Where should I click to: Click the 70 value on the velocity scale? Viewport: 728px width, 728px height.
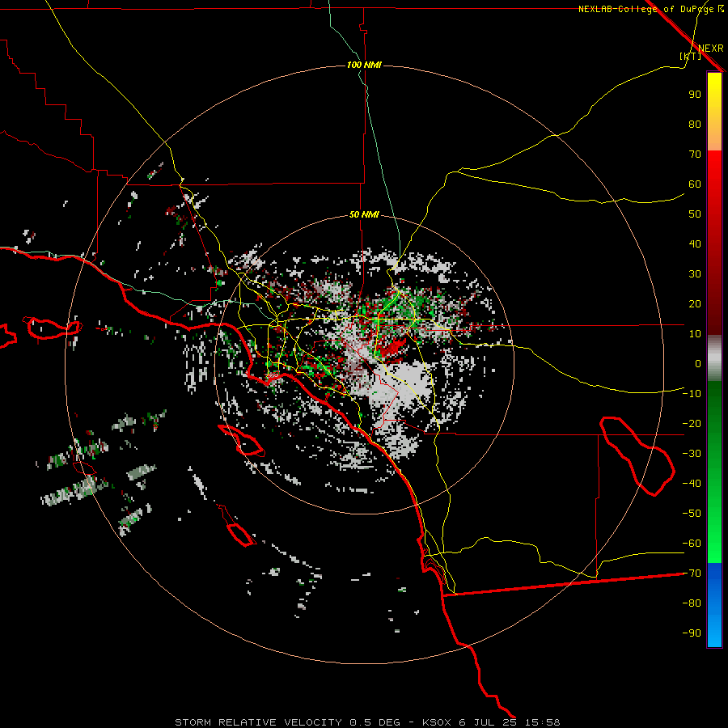pos(695,154)
